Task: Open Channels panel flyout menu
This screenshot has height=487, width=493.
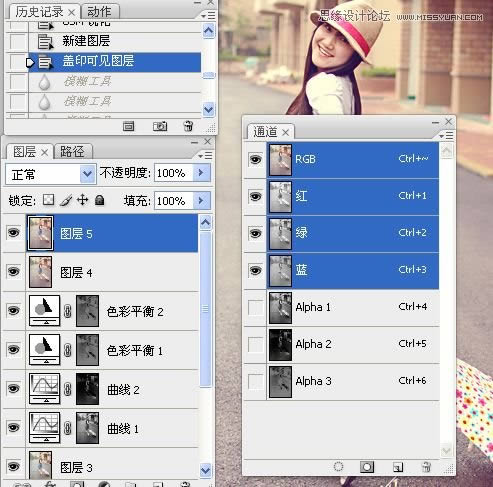Action: [446, 136]
